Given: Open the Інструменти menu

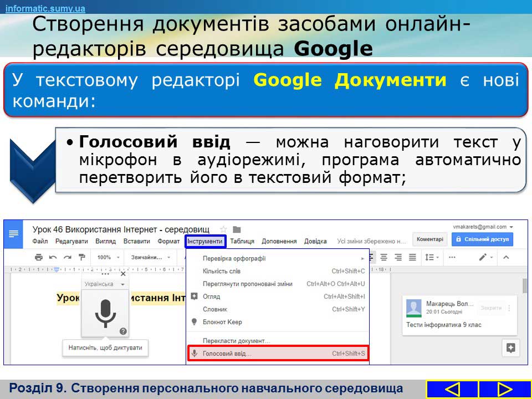Looking at the screenshot, I should [205, 242].
